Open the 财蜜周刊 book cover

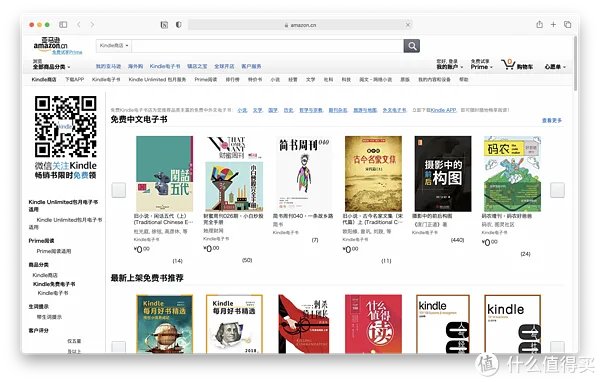click(x=234, y=173)
